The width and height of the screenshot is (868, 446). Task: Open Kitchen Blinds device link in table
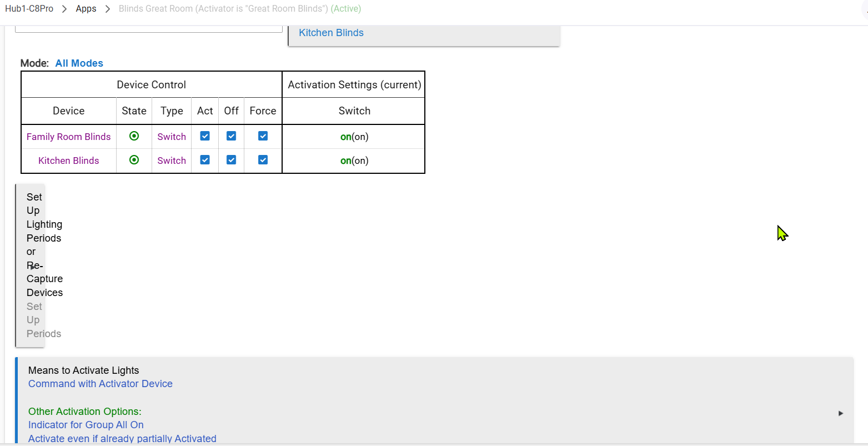[69, 161]
